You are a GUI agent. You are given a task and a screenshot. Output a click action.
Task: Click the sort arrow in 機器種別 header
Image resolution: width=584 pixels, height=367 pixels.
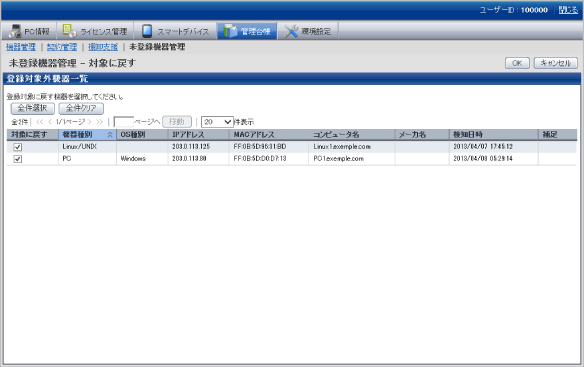point(110,135)
